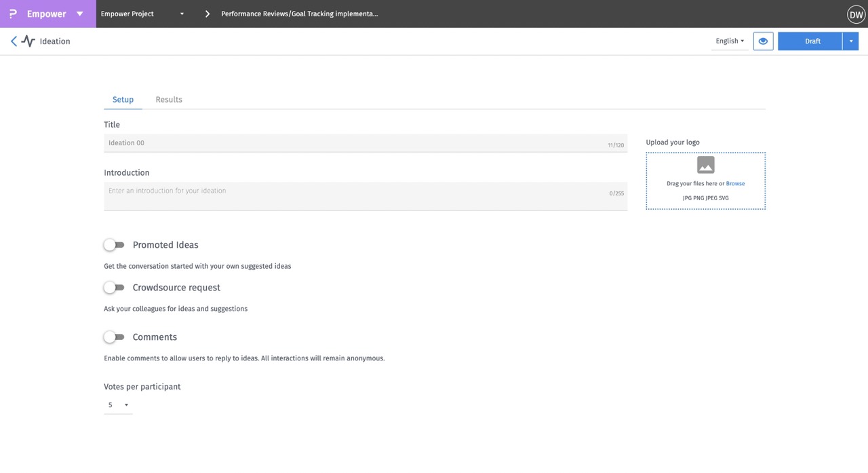Click the Empower P logo icon
Viewport: 868px width, 473px height.
[13, 14]
